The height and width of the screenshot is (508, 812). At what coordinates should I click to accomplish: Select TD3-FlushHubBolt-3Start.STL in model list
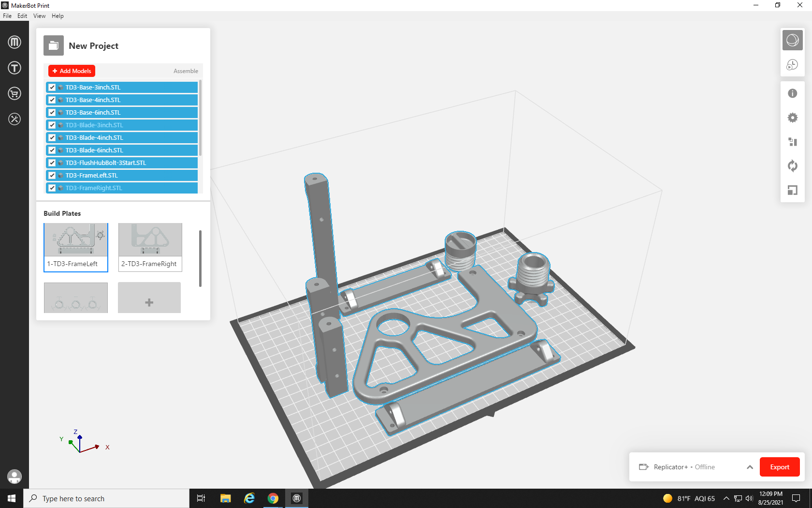122,163
